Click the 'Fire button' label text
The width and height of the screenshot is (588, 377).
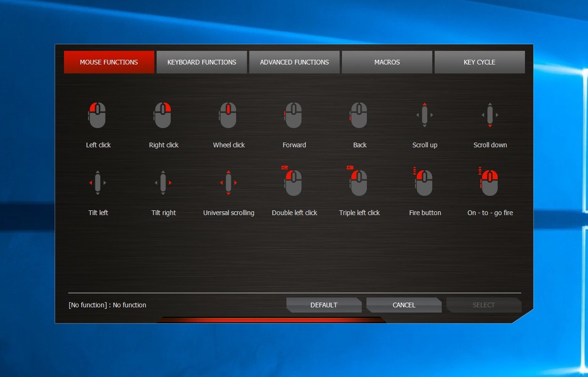[x=425, y=213]
